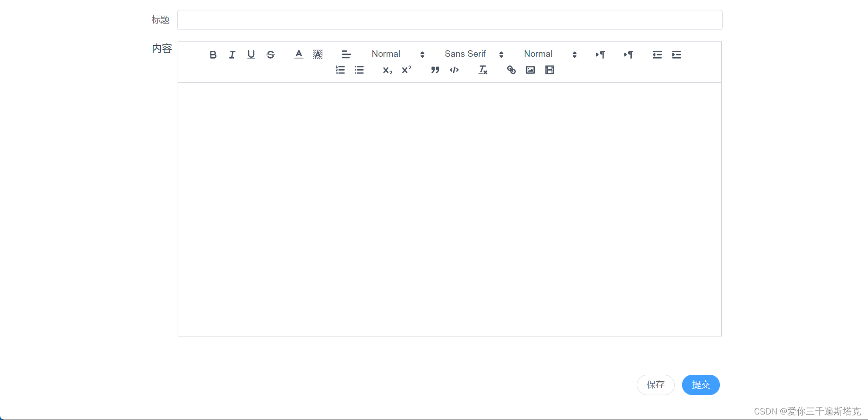
Task: Insert an image
Action: click(530, 70)
